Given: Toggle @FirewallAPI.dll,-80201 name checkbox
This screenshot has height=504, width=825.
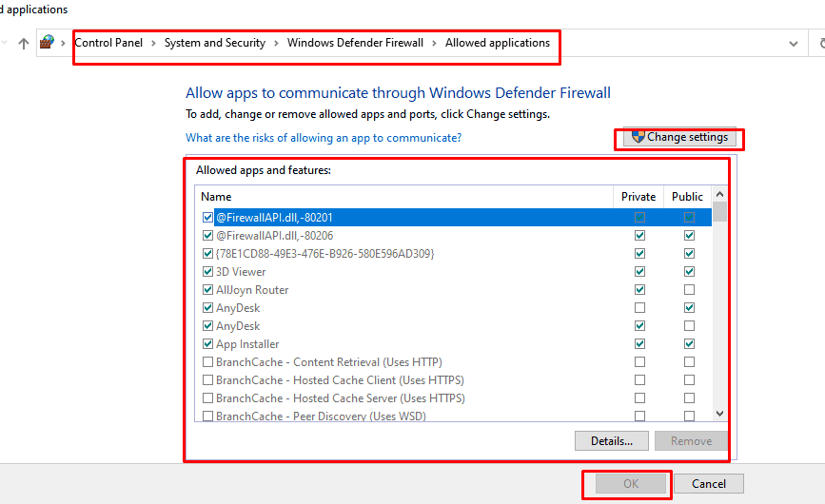Looking at the screenshot, I should (x=207, y=218).
